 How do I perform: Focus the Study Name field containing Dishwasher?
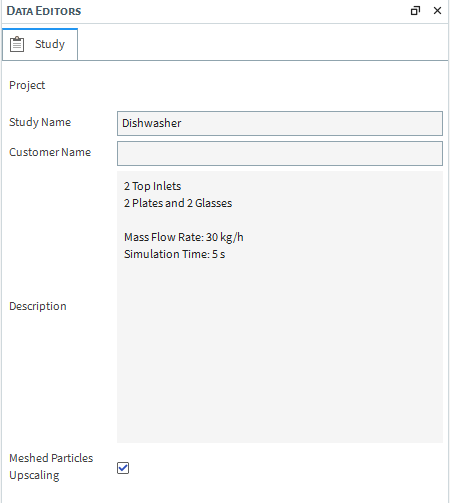pyautogui.click(x=280, y=123)
